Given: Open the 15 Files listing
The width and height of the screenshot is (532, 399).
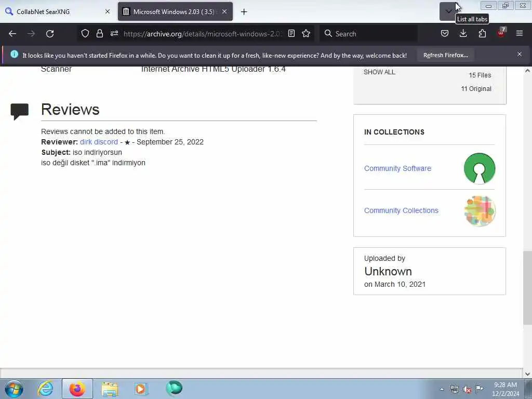Looking at the screenshot, I should coord(480,75).
